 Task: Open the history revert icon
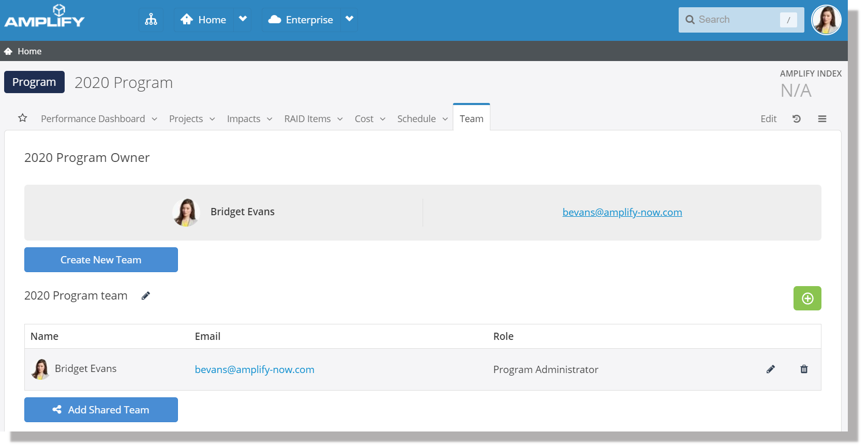796,119
